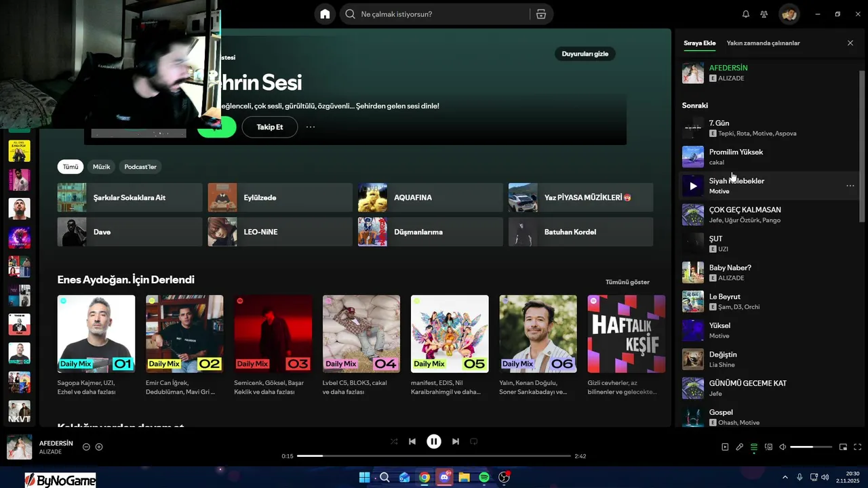Open Connect to a device icon

[x=768, y=447]
